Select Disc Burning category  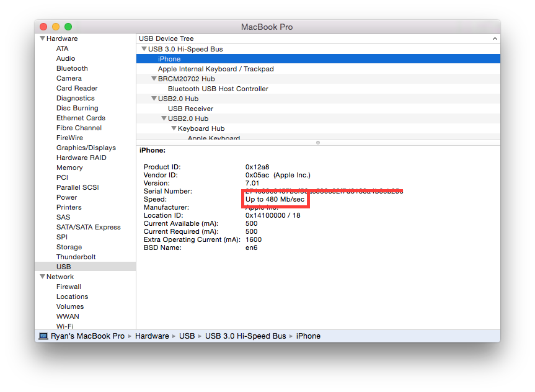click(77, 108)
